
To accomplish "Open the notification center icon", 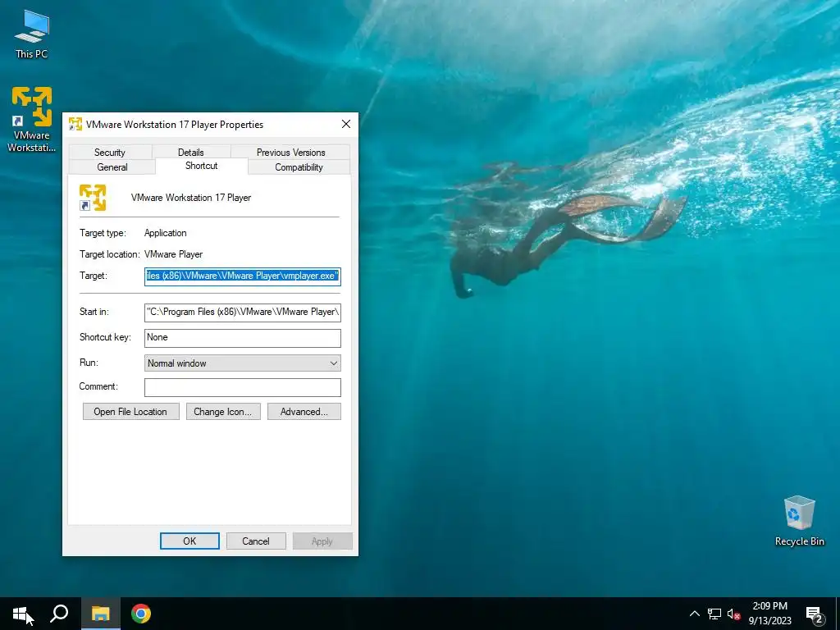I will coord(815,614).
